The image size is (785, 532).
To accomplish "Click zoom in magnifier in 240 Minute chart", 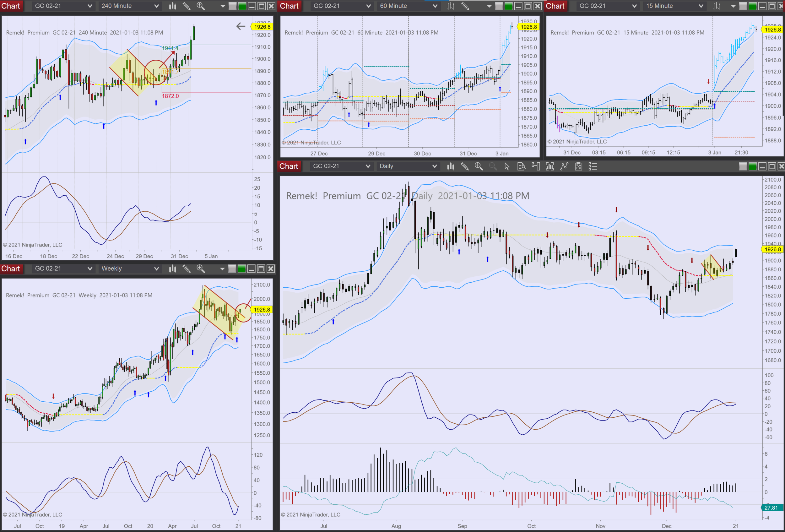I will [x=201, y=6].
